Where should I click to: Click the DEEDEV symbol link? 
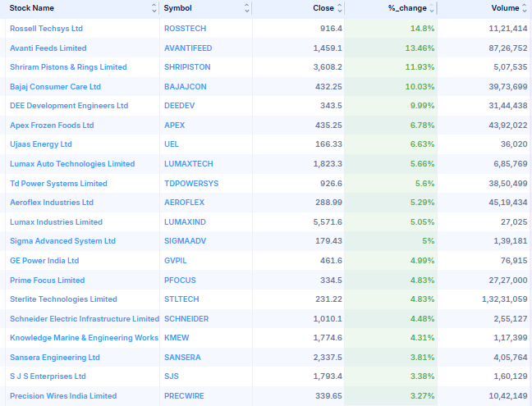180,106
